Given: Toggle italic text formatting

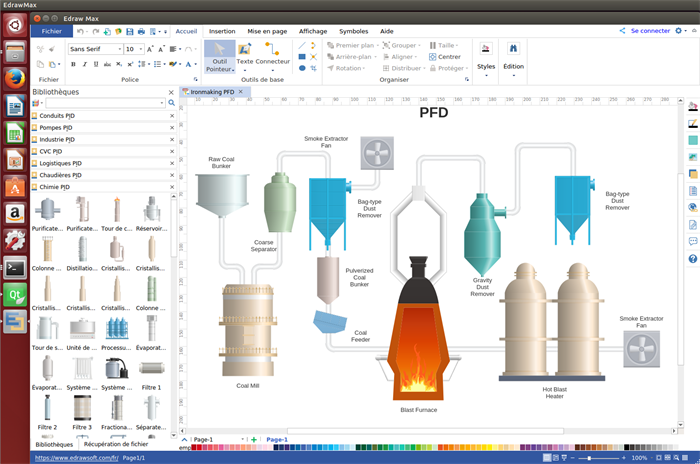Looking at the screenshot, I should coord(86,64).
